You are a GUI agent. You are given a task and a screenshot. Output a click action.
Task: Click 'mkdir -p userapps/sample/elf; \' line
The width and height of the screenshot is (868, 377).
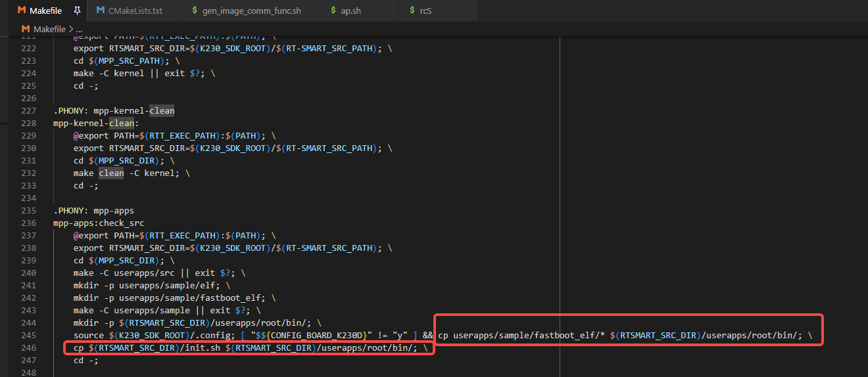(152, 285)
